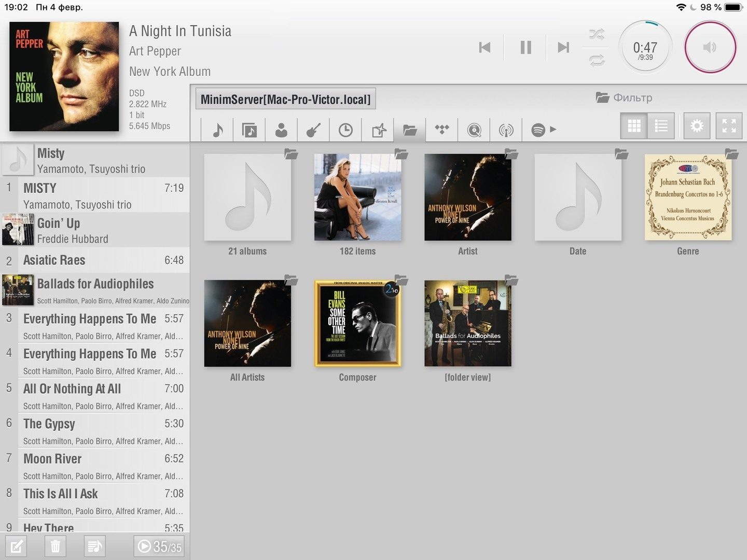Click the trash icon to clear playlist

coord(56,546)
